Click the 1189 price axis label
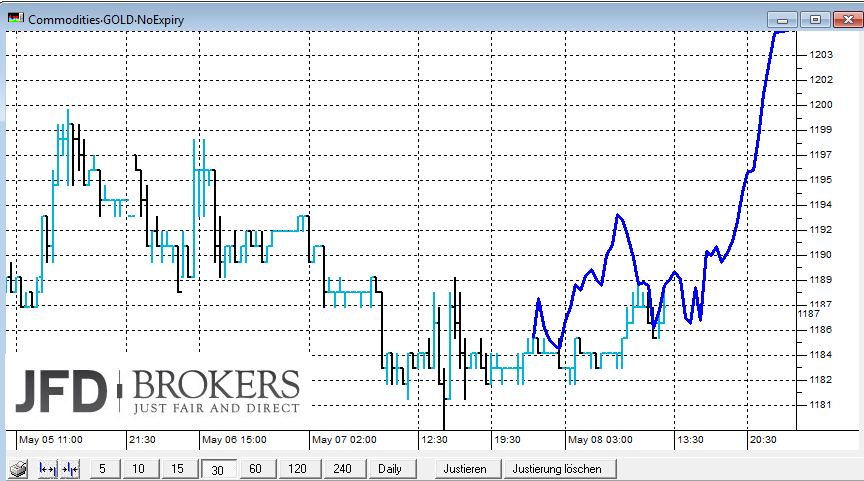Viewport: 864px width, 481px height. click(821, 279)
